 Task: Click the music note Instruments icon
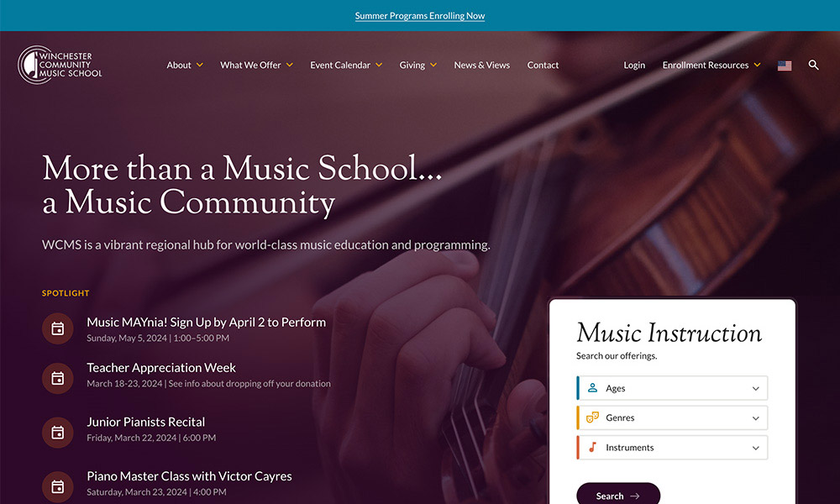(x=592, y=447)
